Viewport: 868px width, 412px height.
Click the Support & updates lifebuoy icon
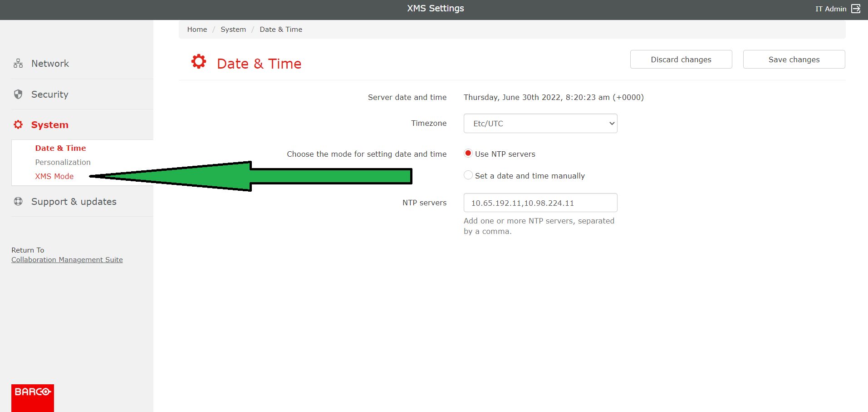pos(18,201)
